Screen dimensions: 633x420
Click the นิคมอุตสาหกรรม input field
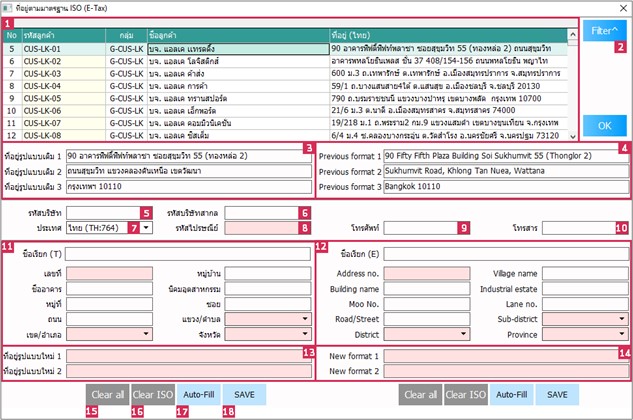pyautogui.click(x=268, y=289)
